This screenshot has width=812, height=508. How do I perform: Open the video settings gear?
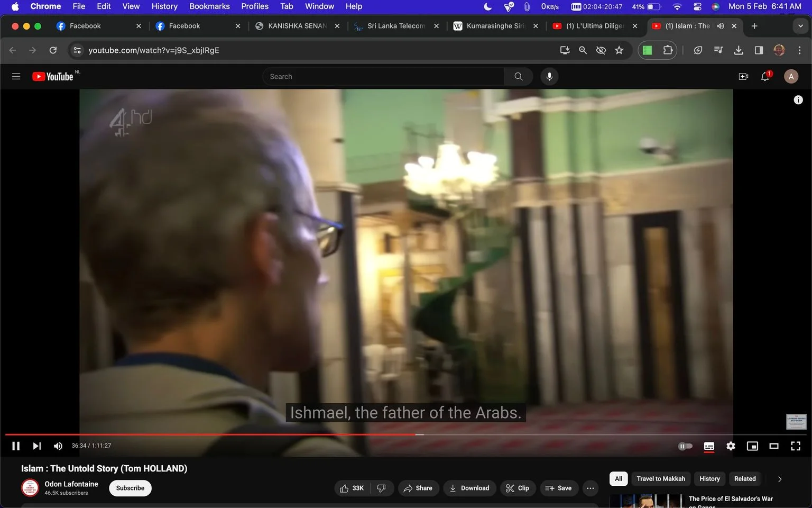click(731, 446)
